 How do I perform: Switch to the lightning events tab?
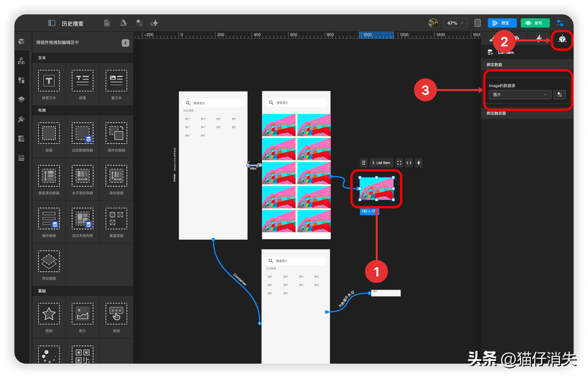(539, 38)
